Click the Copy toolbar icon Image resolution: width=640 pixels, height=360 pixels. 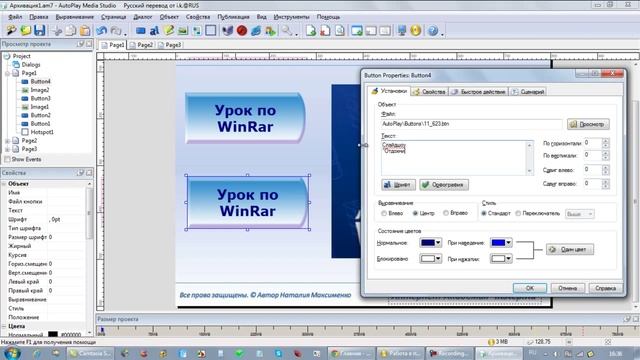pyautogui.click(x=71, y=31)
